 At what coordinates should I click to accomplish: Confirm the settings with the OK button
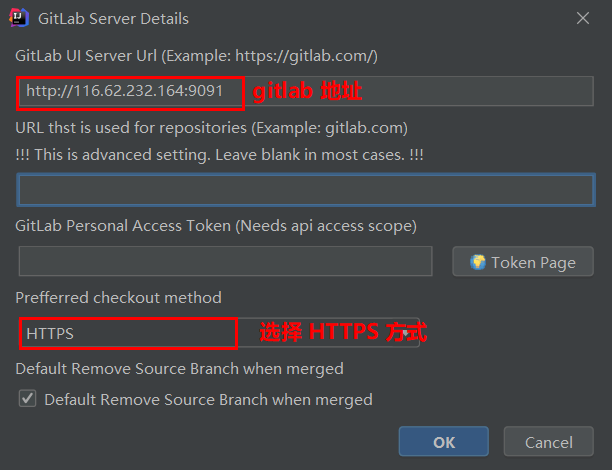click(443, 442)
